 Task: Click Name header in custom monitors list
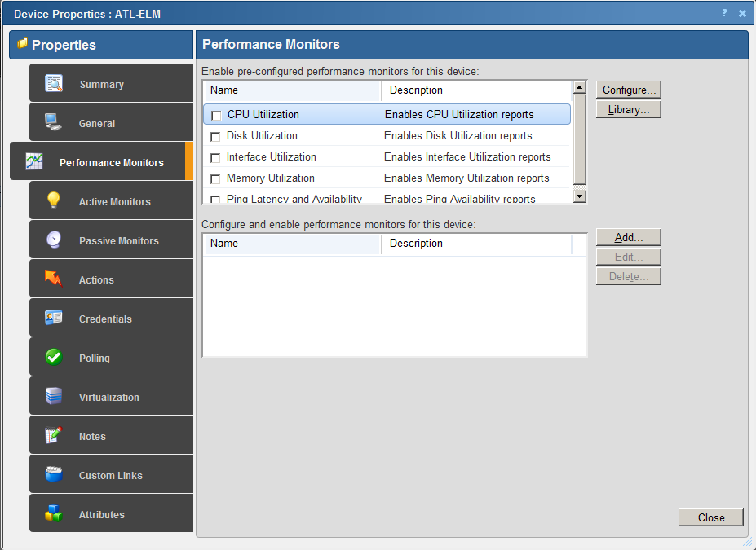293,244
